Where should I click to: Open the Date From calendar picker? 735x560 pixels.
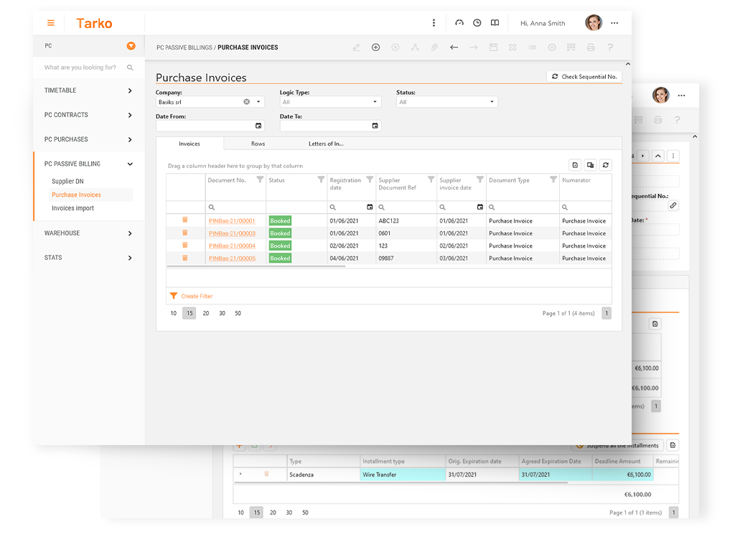coord(258,126)
